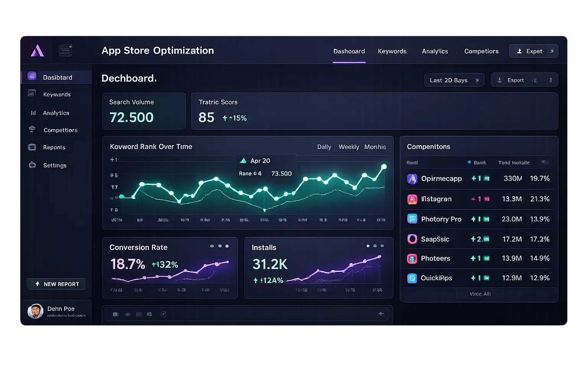Click the list-options icon inside the Esport button
Screen dimensions: 588x392
[x=534, y=80]
